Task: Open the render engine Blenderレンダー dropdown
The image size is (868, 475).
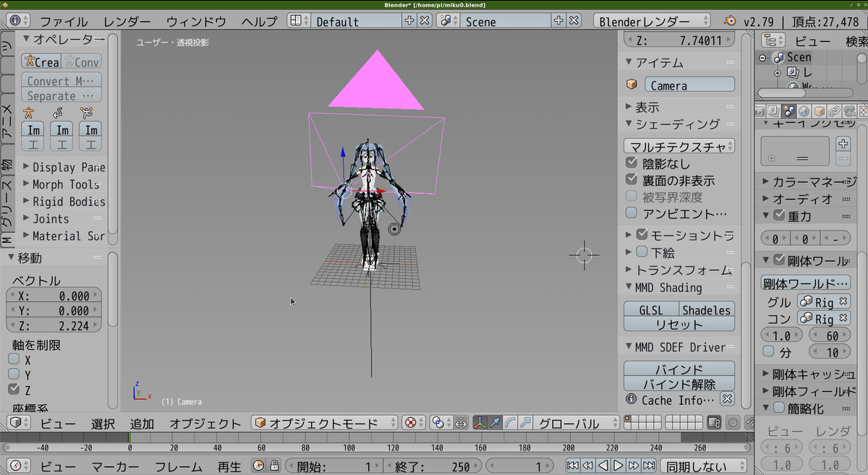Action: (x=652, y=21)
